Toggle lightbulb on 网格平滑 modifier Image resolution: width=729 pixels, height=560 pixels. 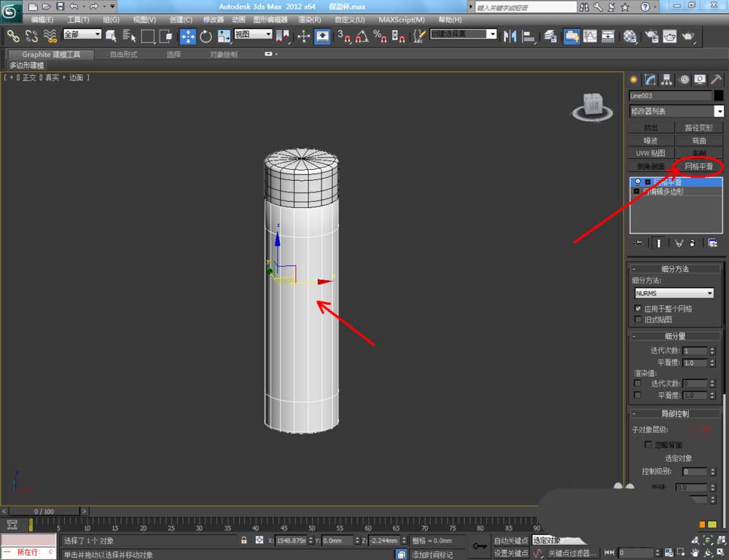pos(637,182)
